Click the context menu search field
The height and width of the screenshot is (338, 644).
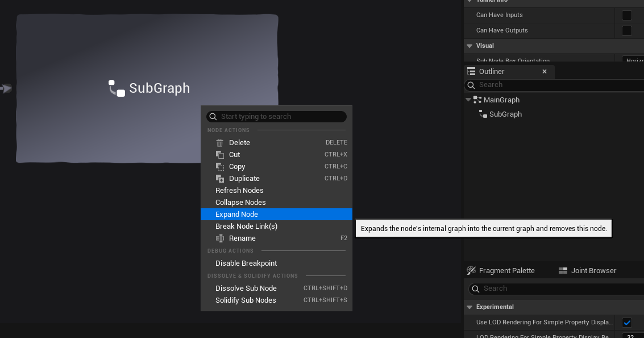[281, 117]
